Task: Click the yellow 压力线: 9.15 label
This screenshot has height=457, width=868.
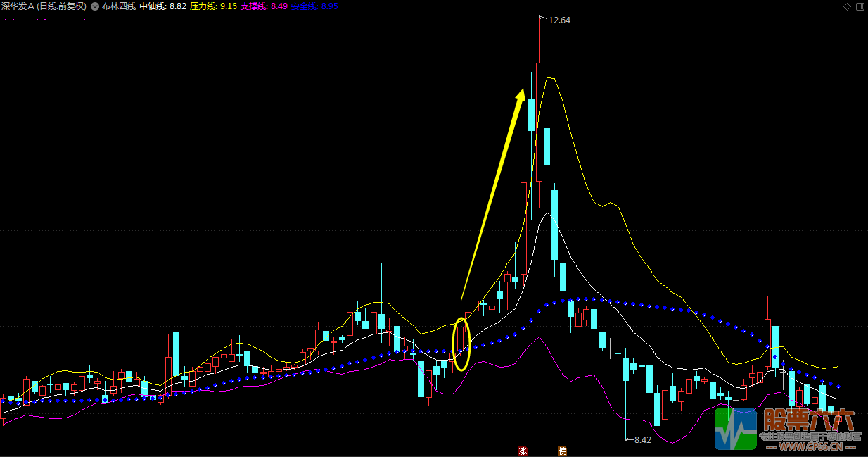Action: pos(214,6)
